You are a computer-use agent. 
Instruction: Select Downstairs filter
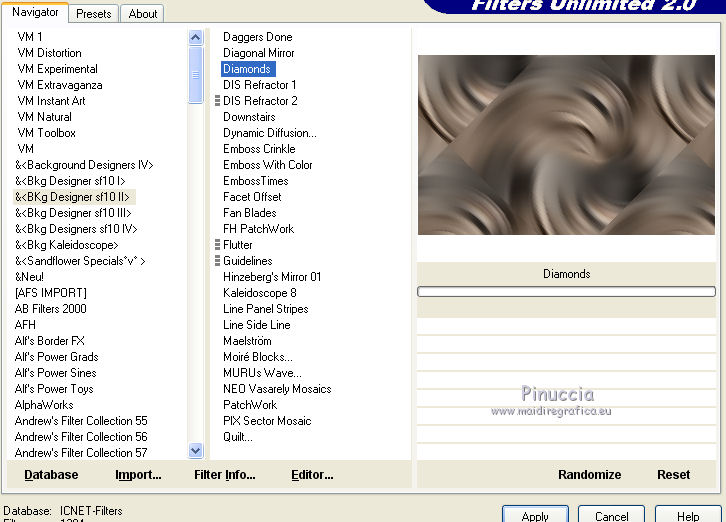[249, 117]
